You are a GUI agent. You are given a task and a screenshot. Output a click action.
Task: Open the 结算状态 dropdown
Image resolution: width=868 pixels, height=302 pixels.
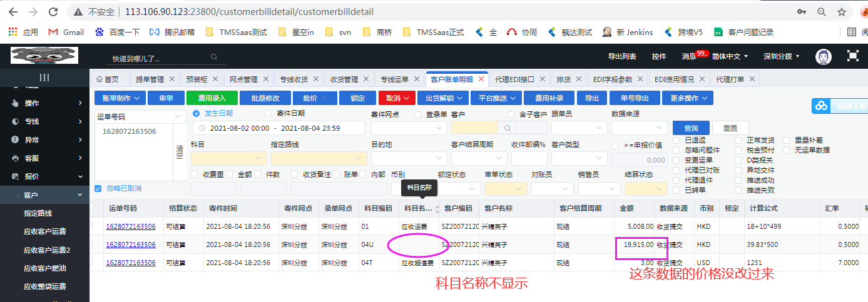pyautogui.click(x=647, y=189)
